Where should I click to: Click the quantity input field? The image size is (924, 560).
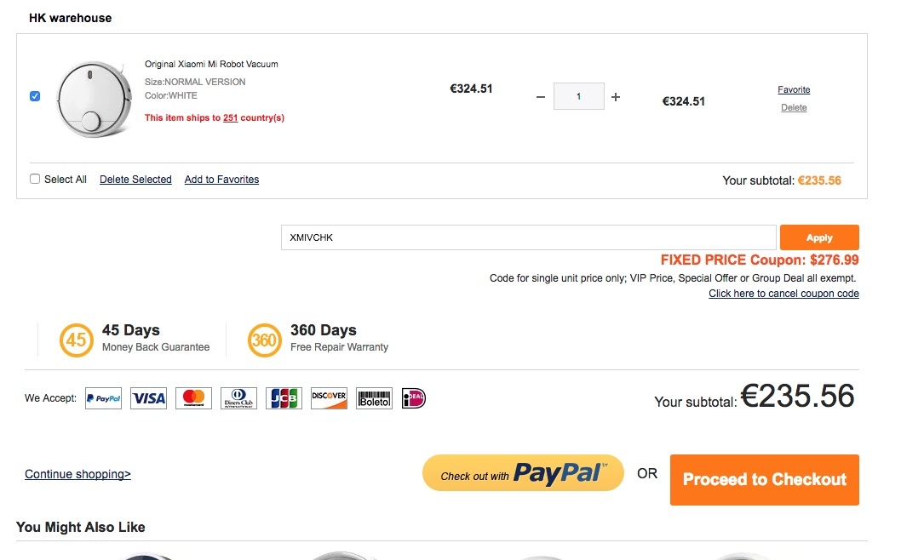(579, 96)
